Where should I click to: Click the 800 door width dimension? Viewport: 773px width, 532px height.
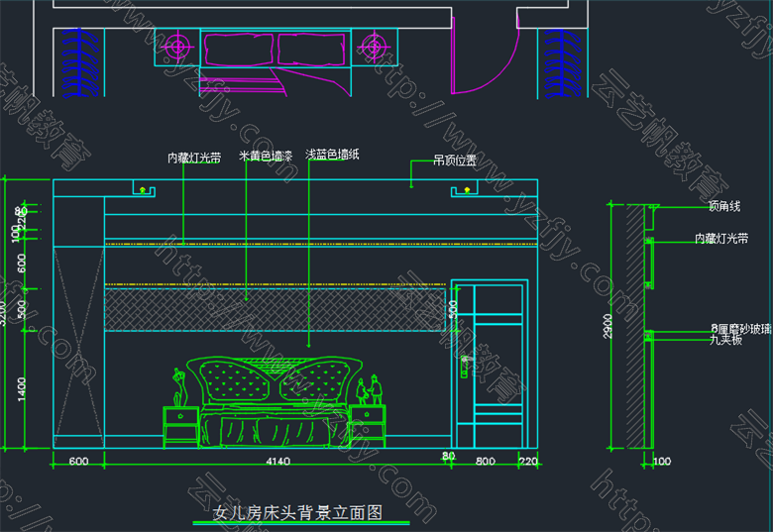point(485,462)
